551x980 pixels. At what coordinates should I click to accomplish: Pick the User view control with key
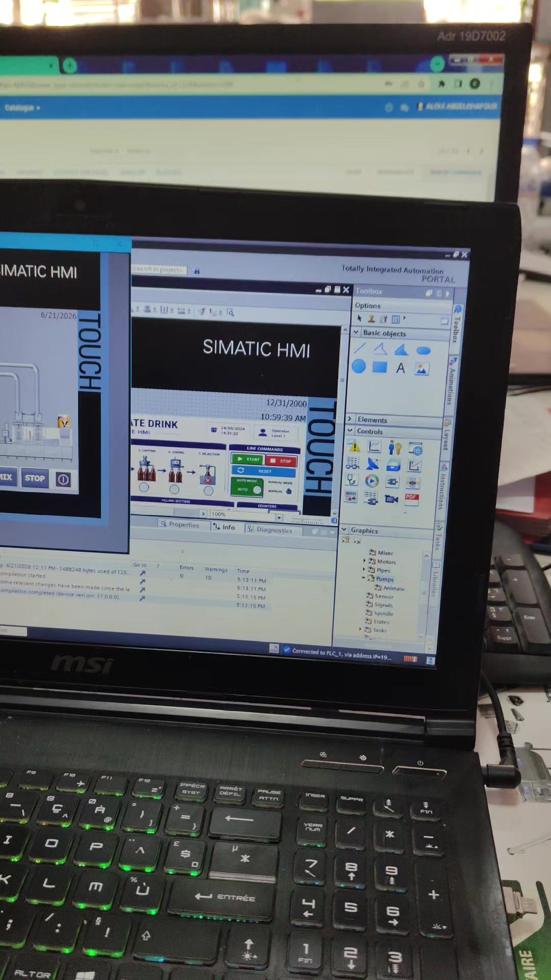coord(395,448)
